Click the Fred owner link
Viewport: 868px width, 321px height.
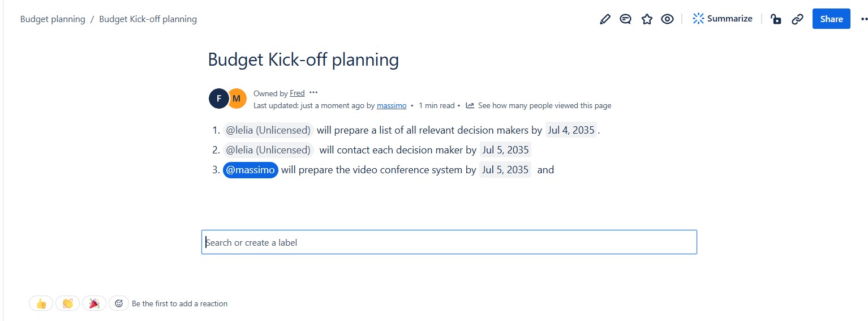pos(297,93)
